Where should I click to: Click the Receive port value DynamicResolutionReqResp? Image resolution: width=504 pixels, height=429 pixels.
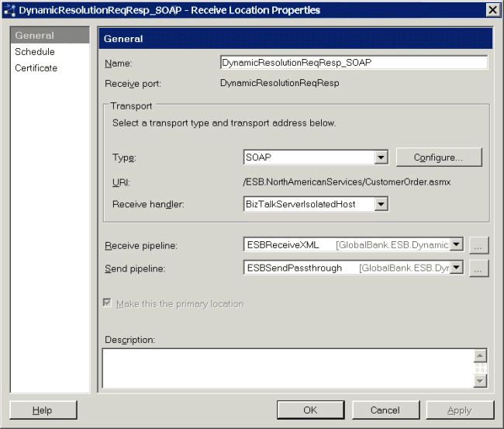tap(280, 83)
